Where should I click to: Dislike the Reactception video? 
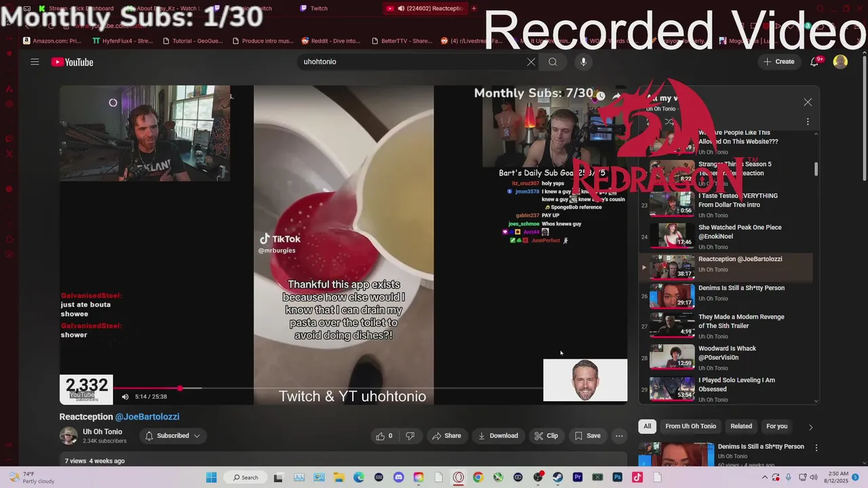pyautogui.click(x=410, y=436)
